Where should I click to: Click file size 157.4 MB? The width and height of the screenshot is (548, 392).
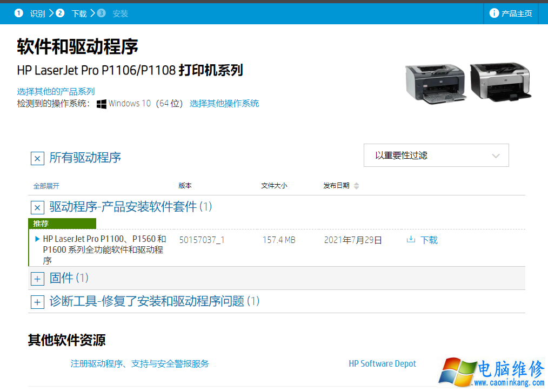point(279,240)
